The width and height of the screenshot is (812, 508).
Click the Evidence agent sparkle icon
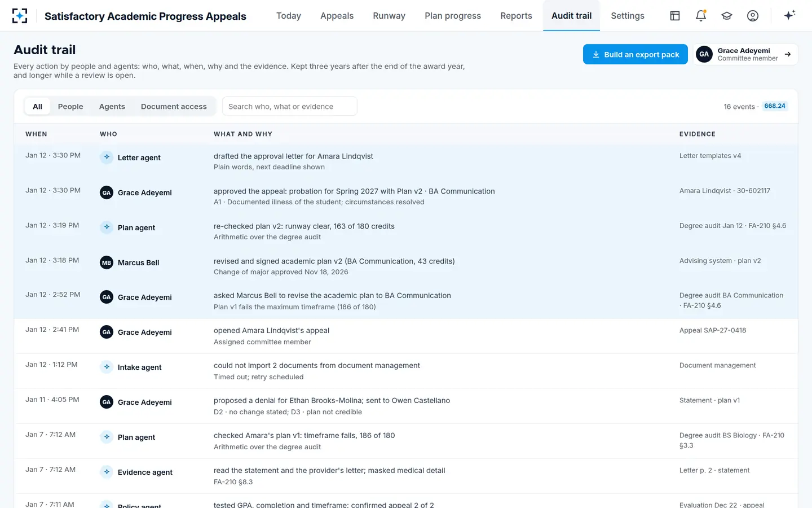pos(107,472)
